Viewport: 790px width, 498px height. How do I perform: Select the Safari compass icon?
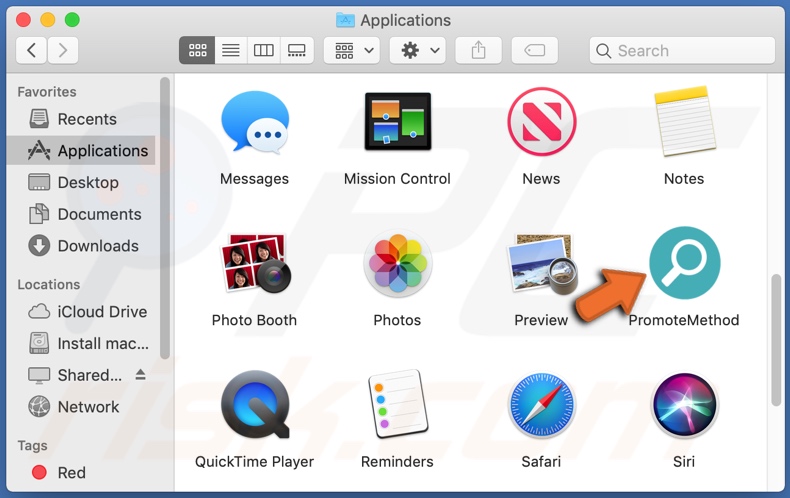pyautogui.click(x=542, y=405)
